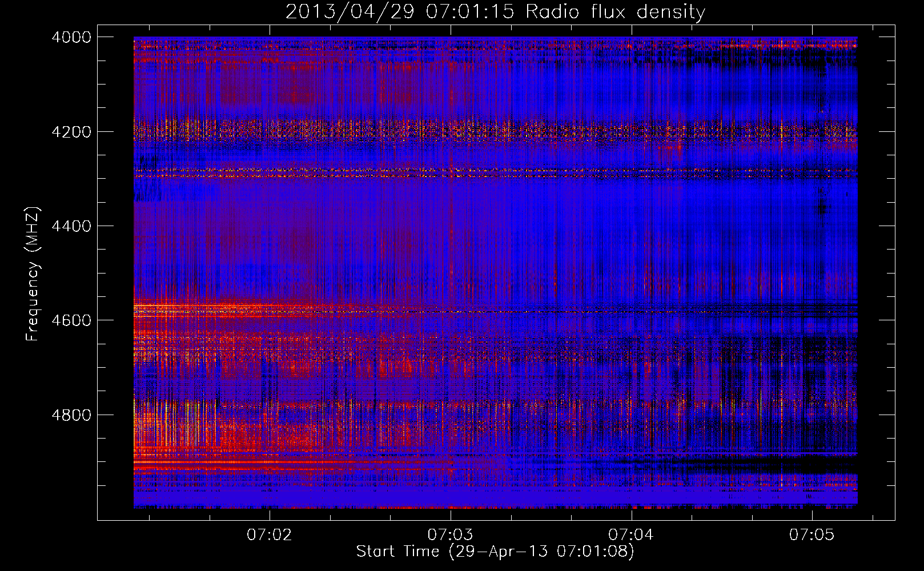The height and width of the screenshot is (571, 924).
Task: Click the "Frequency (MHZ)" axis label
Action: coord(33,274)
